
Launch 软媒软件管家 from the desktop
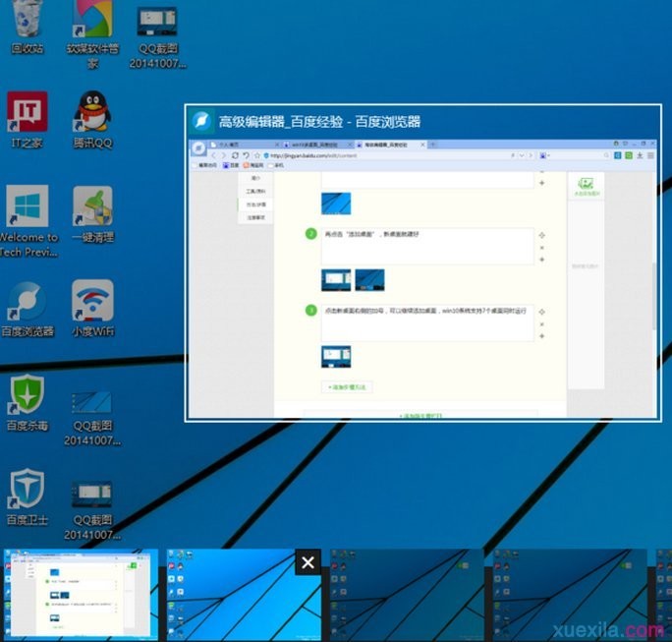[x=92, y=32]
